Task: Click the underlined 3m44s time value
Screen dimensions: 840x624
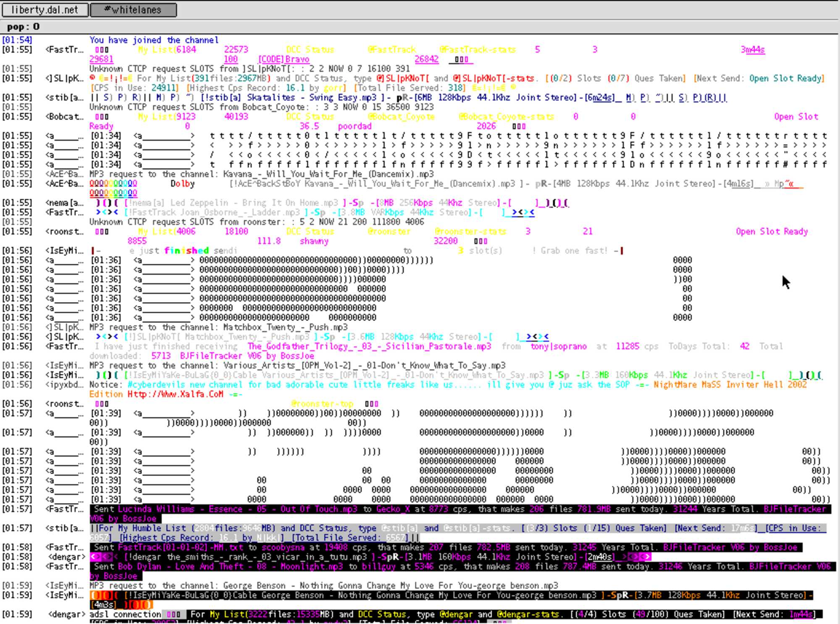Action: [x=753, y=50]
